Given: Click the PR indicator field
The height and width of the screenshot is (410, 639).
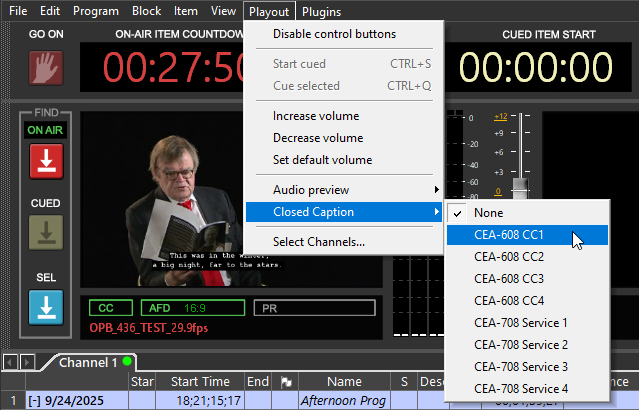Looking at the screenshot, I should point(314,308).
